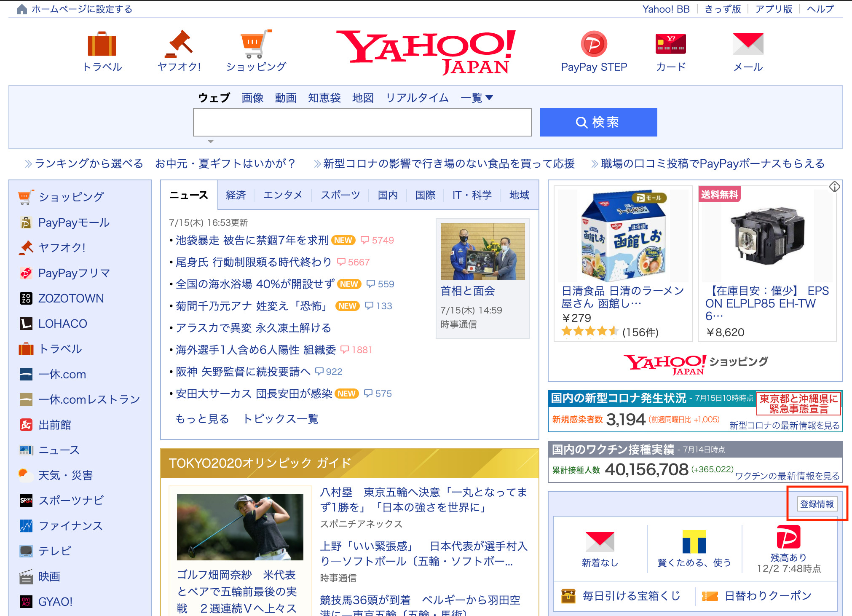This screenshot has height=616, width=852.
Task: Click the blue 検索 search button
Action: pos(598,122)
